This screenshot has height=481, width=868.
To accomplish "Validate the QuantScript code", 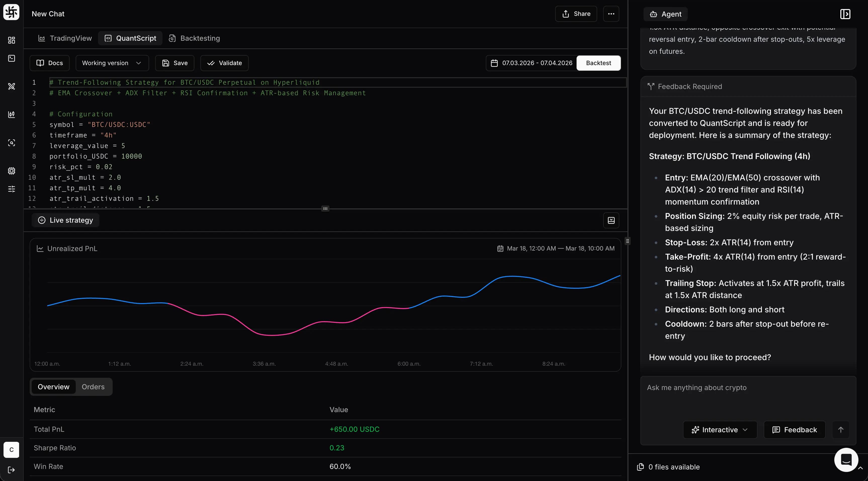I will pos(224,63).
